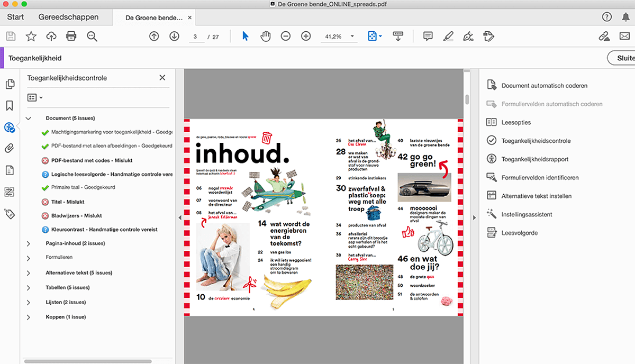Screen dimensions: 635x364
Task: Select the Hand pan tool
Action: [x=265, y=36]
